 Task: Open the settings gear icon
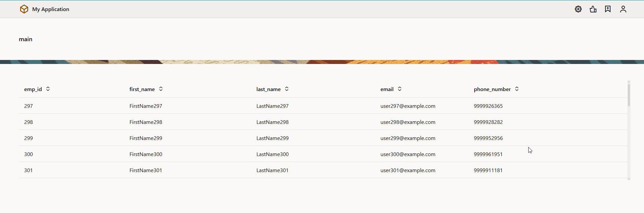point(578,9)
